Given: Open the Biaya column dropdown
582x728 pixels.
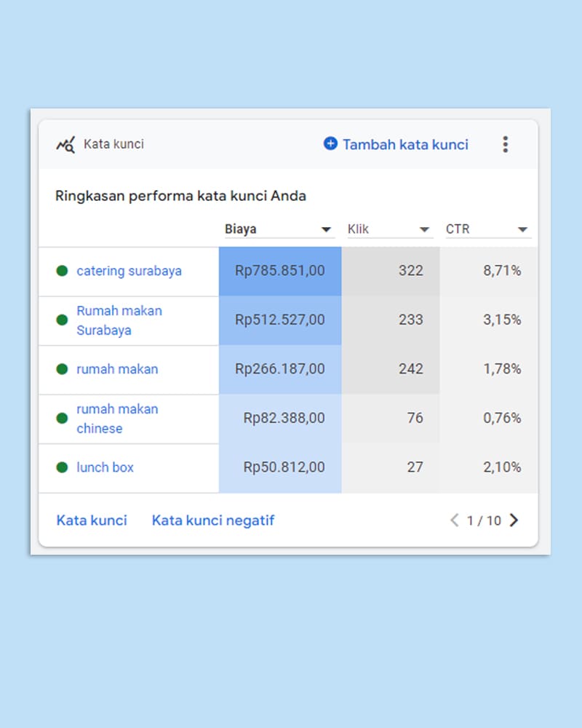Looking at the screenshot, I should pyautogui.click(x=327, y=230).
